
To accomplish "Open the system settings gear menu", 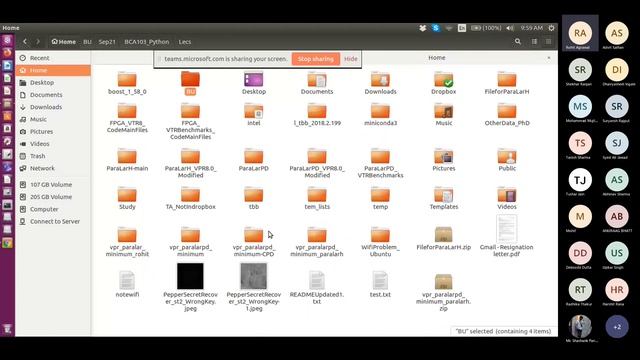I will [551, 28].
